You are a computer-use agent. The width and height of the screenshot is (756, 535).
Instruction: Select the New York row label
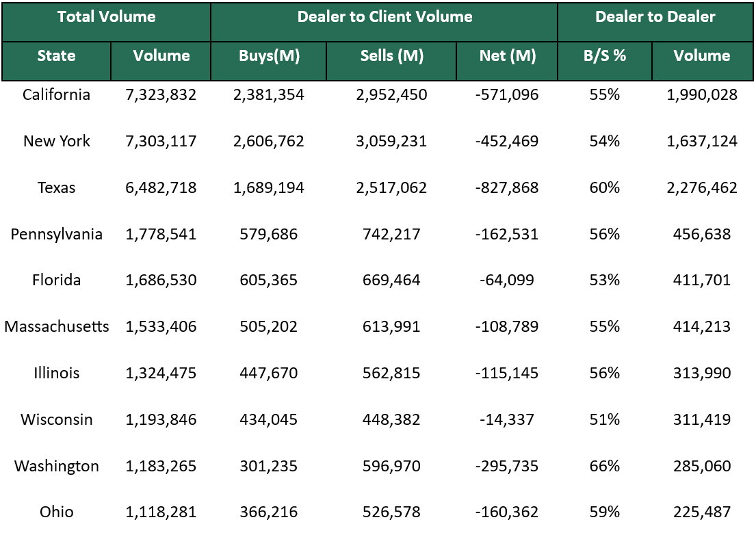tap(56, 142)
